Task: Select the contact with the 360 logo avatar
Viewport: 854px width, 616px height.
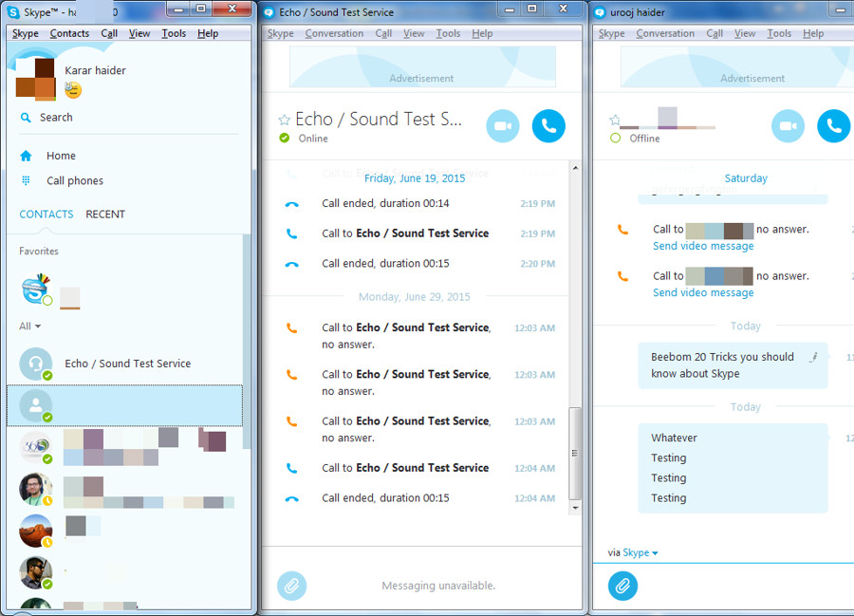Action: point(36,447)
